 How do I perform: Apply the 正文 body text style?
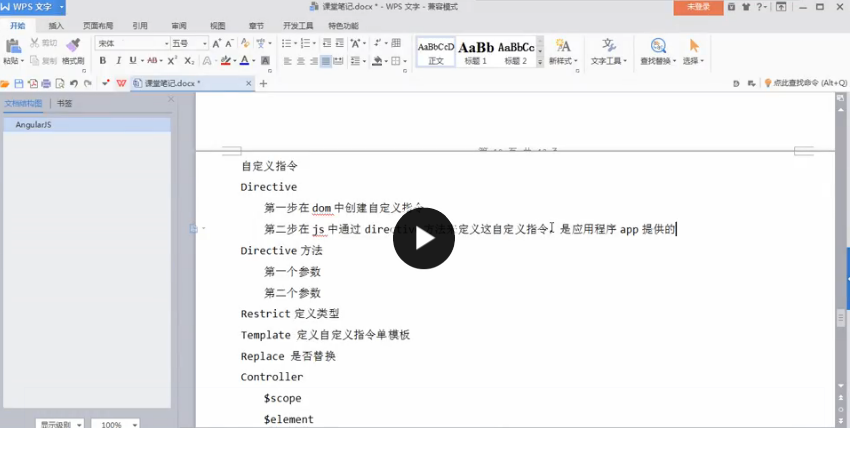click(436, 53)
